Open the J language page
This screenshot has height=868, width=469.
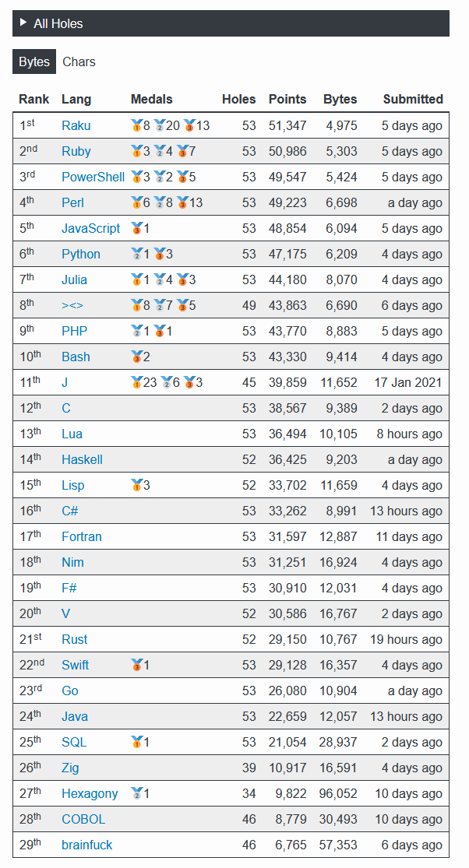pos(65,382)
